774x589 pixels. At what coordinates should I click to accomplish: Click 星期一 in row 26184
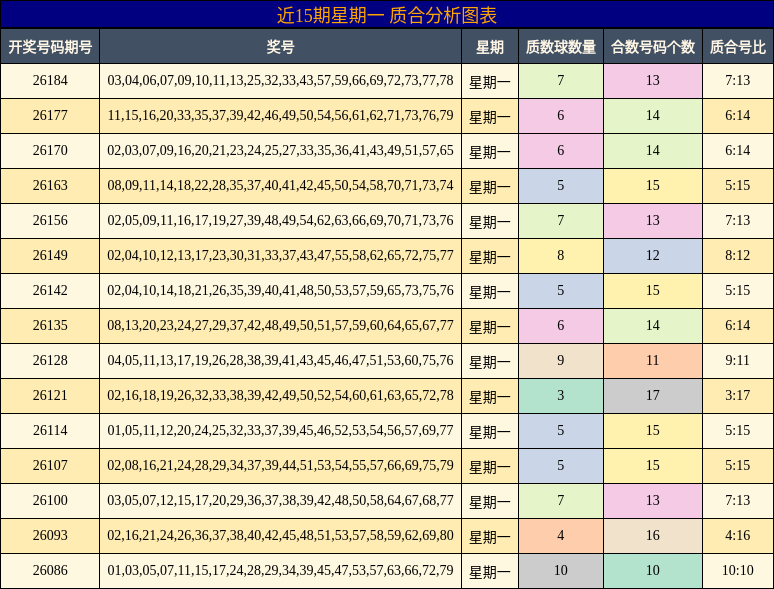(490, 81)
